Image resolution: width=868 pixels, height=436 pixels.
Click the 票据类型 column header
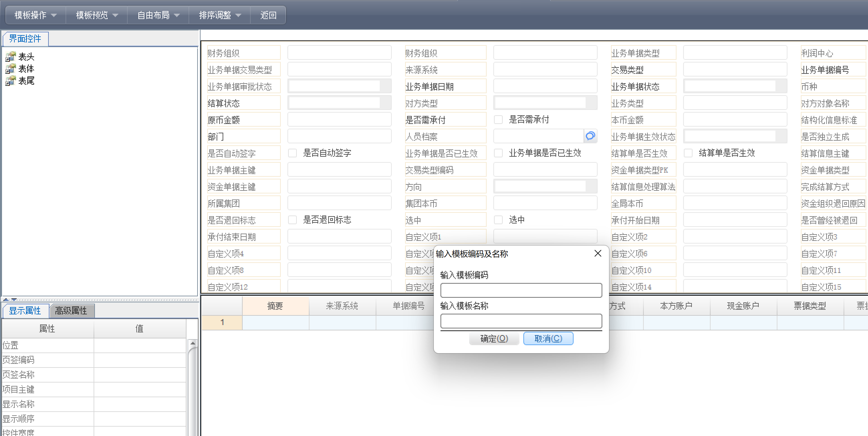pos(810,306)
